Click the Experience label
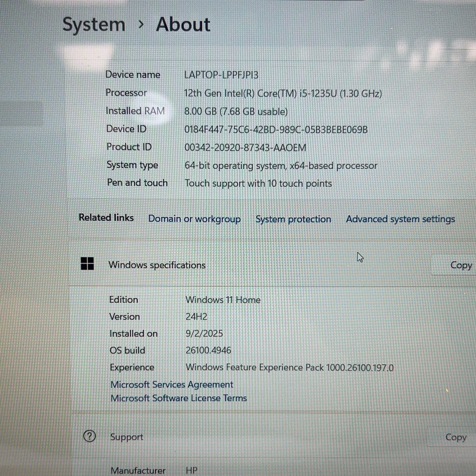Screen dimensions: 476x476 pos(132,367)
